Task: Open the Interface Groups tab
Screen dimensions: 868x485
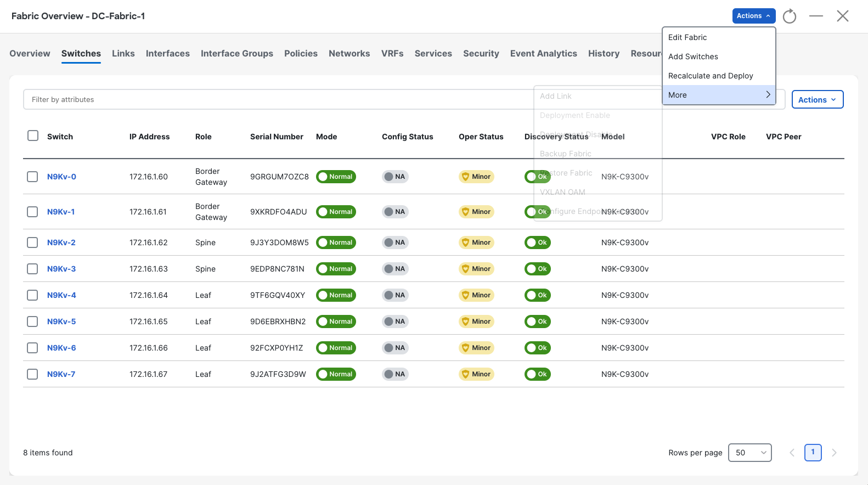Action: tap(237, 53)
